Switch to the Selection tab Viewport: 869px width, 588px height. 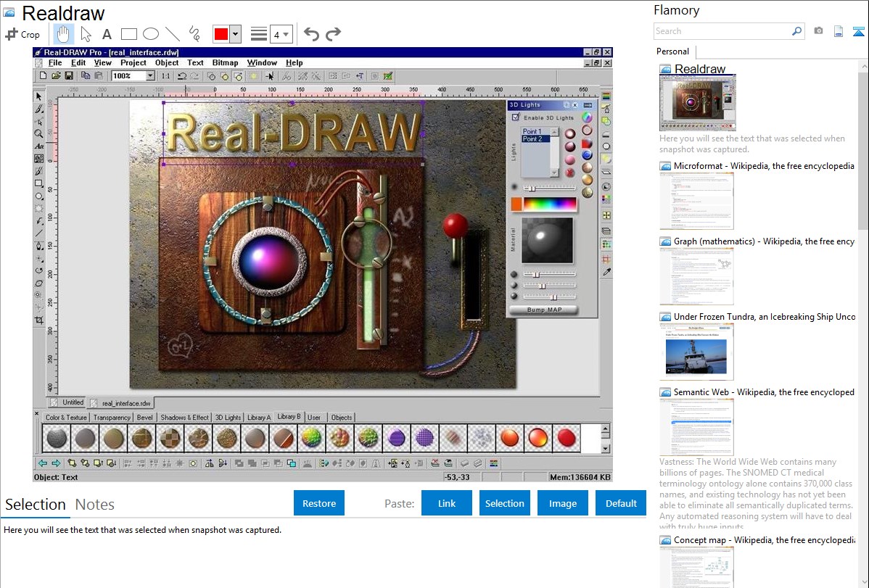point(36,505)
